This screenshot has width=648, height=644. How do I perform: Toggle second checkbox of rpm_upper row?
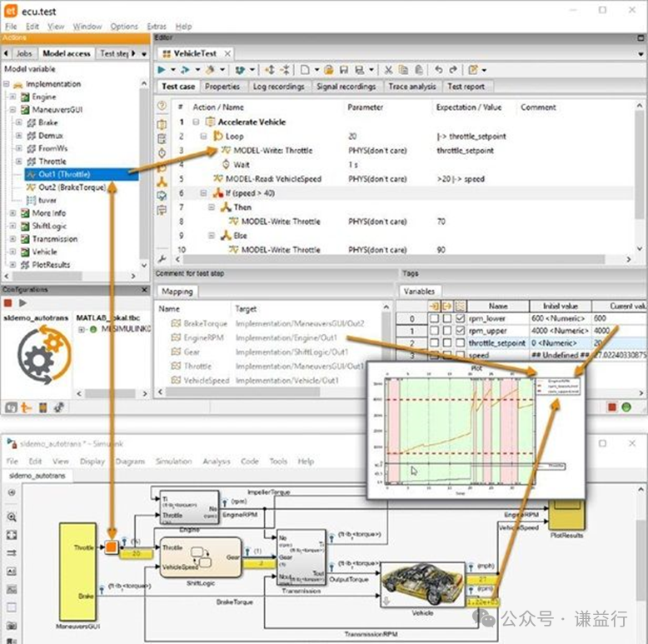point(447,331)
